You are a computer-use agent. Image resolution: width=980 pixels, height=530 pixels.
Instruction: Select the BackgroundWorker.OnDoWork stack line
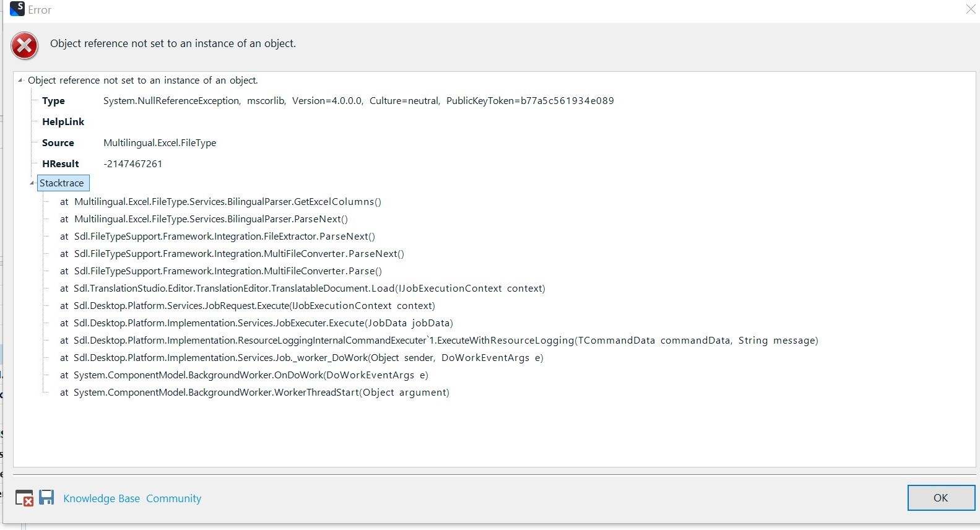[x=244, y=375]
